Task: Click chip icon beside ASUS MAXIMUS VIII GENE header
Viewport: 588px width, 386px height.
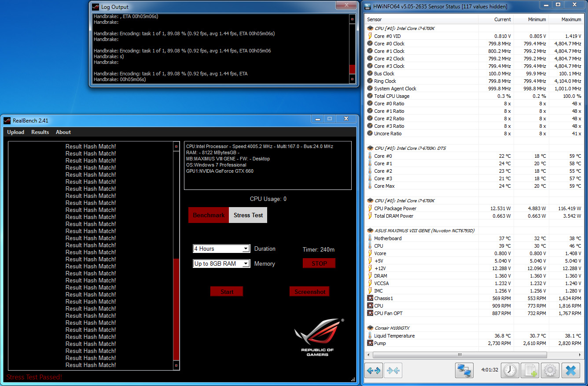Action: click(370, 230)
